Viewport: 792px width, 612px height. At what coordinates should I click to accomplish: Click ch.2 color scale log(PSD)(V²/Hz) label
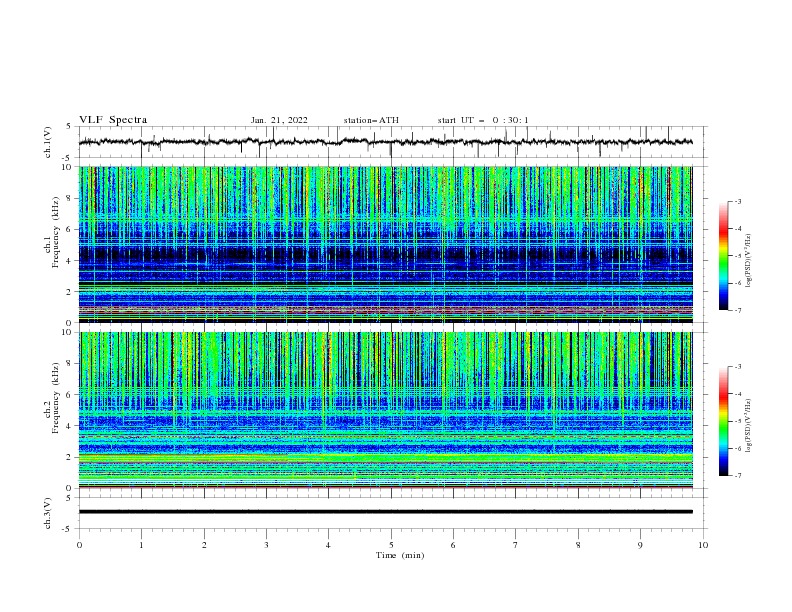749,425
